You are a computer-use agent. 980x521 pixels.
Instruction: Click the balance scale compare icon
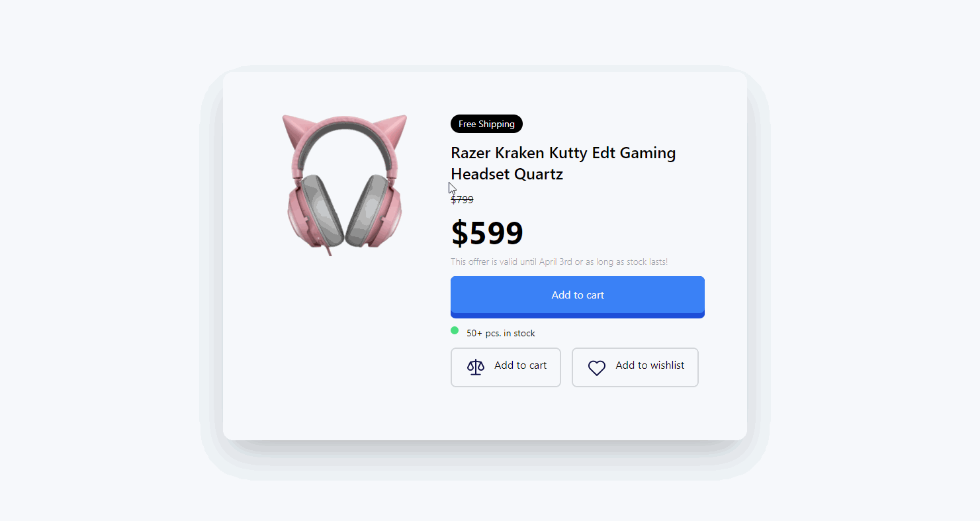pyautogui.click(x=476, y=367)
